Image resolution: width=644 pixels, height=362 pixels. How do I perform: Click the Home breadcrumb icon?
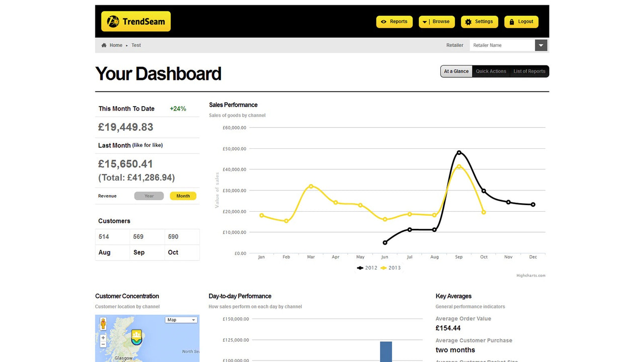coord(103,45)
